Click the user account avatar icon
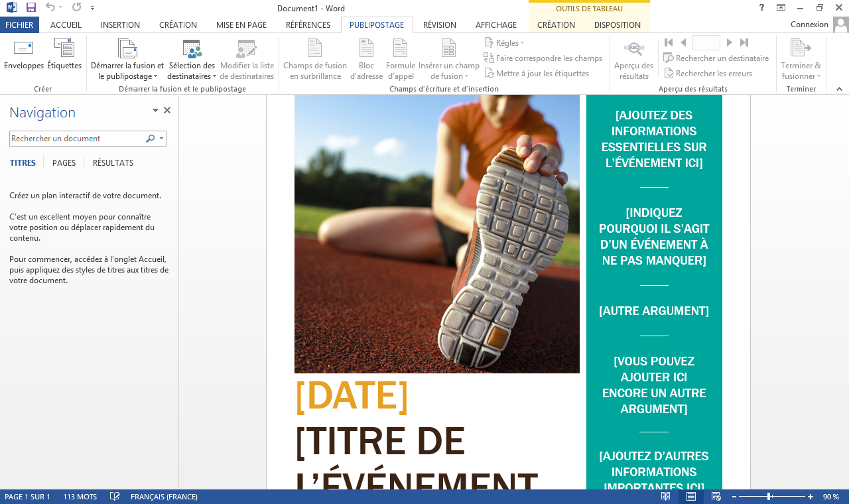Image resolution: width=849 pixels, height=504 pixels. pos(840,25)
